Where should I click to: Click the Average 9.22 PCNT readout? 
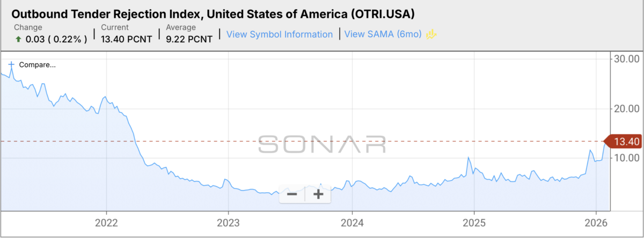click(189, 34)
